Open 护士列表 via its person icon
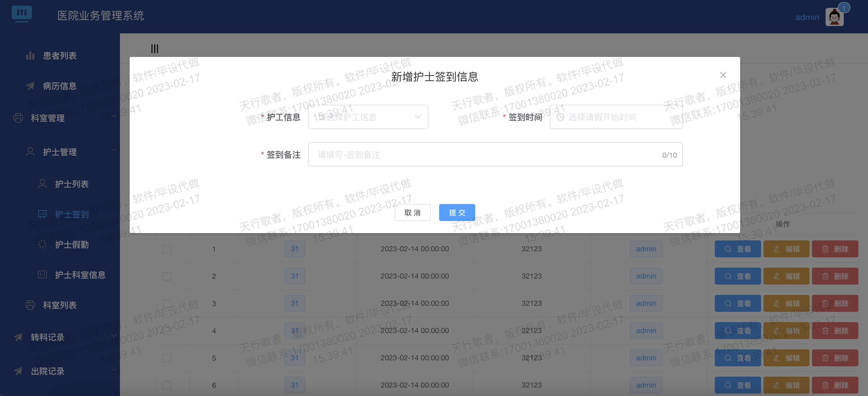868x396 pixels. tap(42, 184)
